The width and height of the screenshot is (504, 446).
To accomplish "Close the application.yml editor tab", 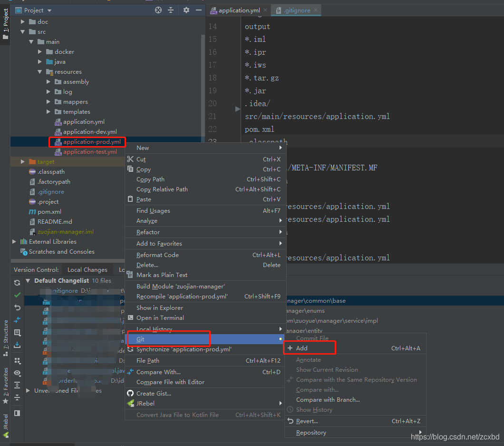I will [x=265, y=10].
